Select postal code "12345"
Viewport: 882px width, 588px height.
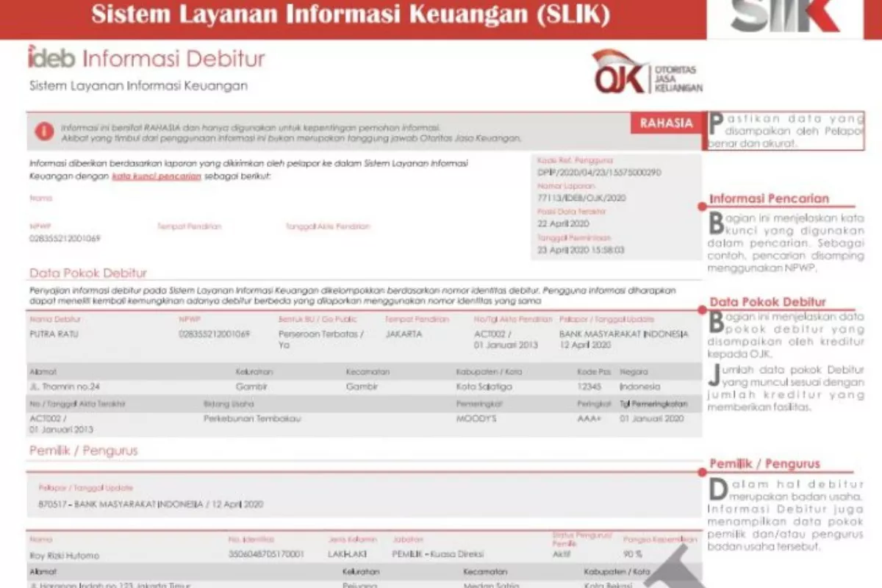click(589, 387)
